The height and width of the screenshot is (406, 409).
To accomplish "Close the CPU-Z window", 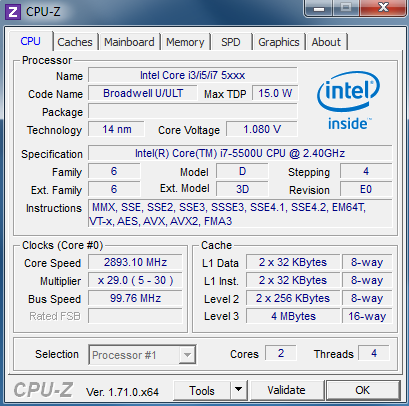I will pos(384,8).
